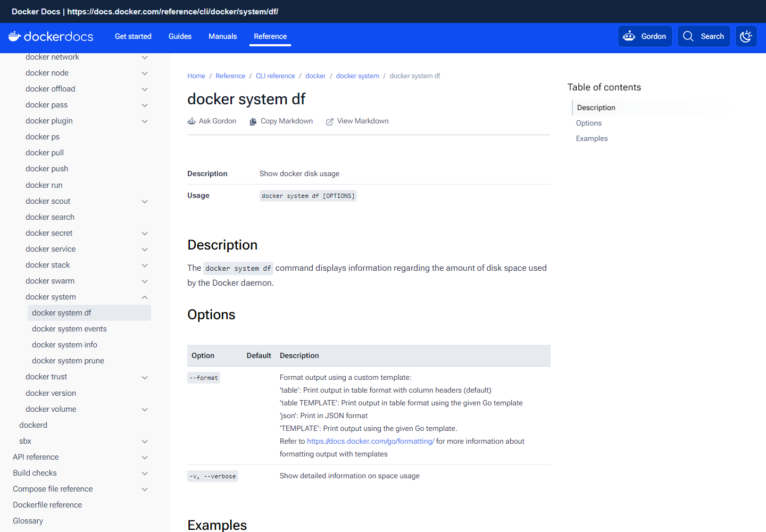Screen dimensions: 766x532
Task: Expand docker network chevron
Action: (145, 57)
